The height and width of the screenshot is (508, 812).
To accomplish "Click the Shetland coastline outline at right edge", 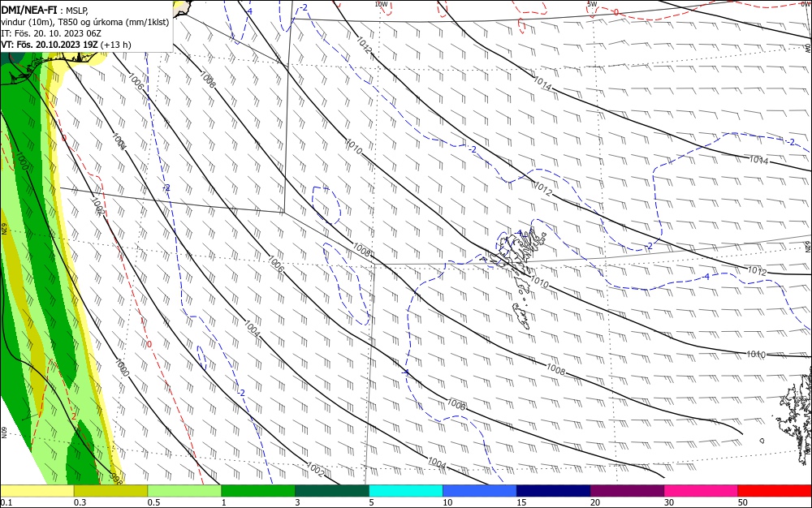I will coord(796,414).
